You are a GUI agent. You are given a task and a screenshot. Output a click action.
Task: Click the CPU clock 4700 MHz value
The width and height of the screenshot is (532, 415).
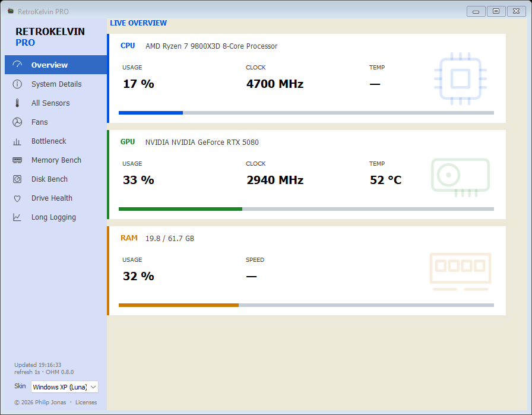pyautogui.click(x=275, y=84)
